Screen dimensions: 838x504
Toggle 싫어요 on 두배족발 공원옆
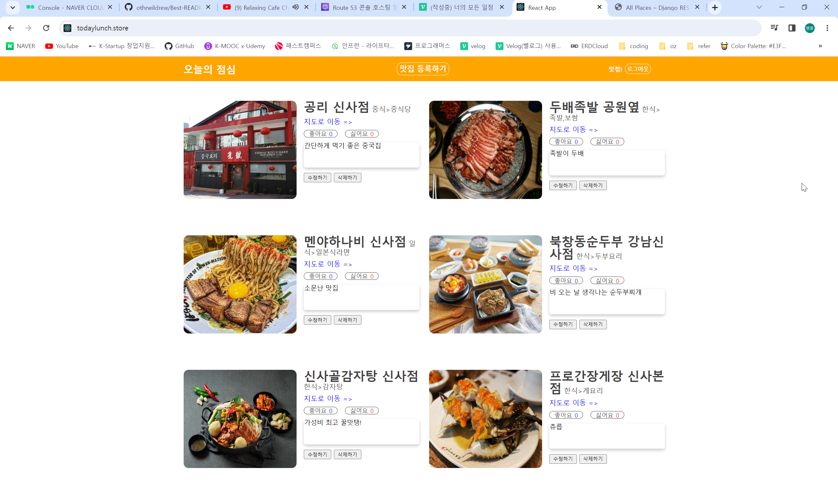coord(607,142)
